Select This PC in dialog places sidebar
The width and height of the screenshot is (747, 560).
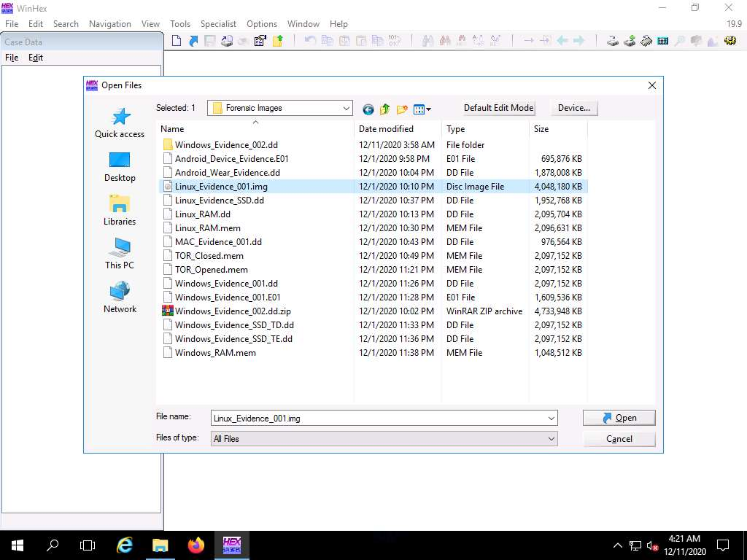pos(120,254)
